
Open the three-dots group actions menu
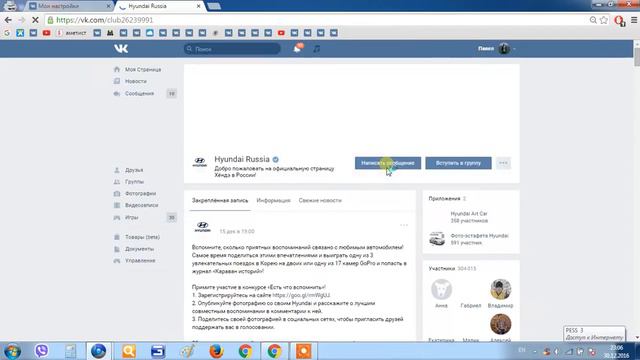pos(503,163)
